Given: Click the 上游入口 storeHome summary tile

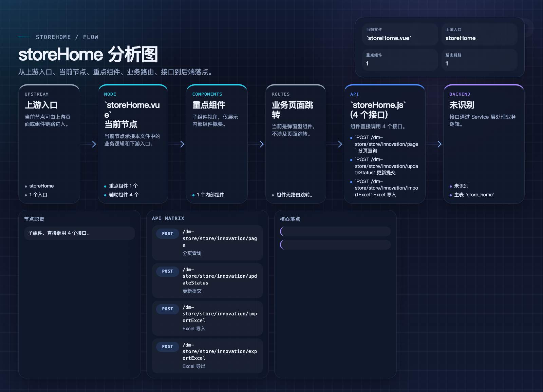Looking at the screenshot, I should (x=479, y=34).
